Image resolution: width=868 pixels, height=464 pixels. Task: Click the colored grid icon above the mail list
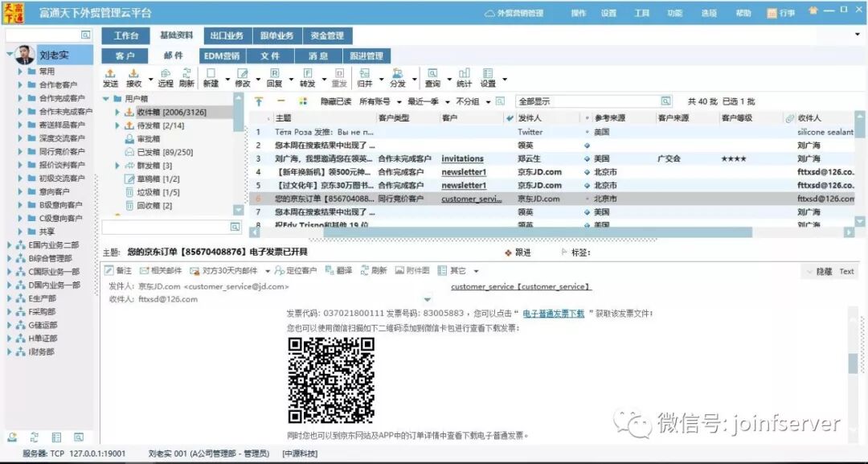click(302, 101)
